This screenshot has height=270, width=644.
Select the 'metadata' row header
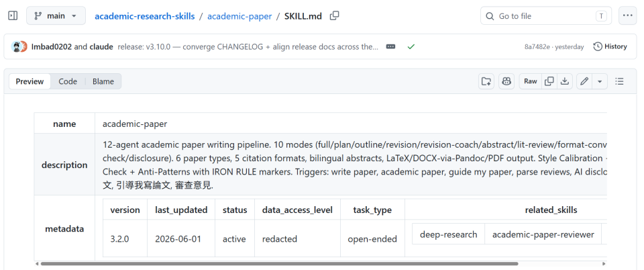(64, 228)
